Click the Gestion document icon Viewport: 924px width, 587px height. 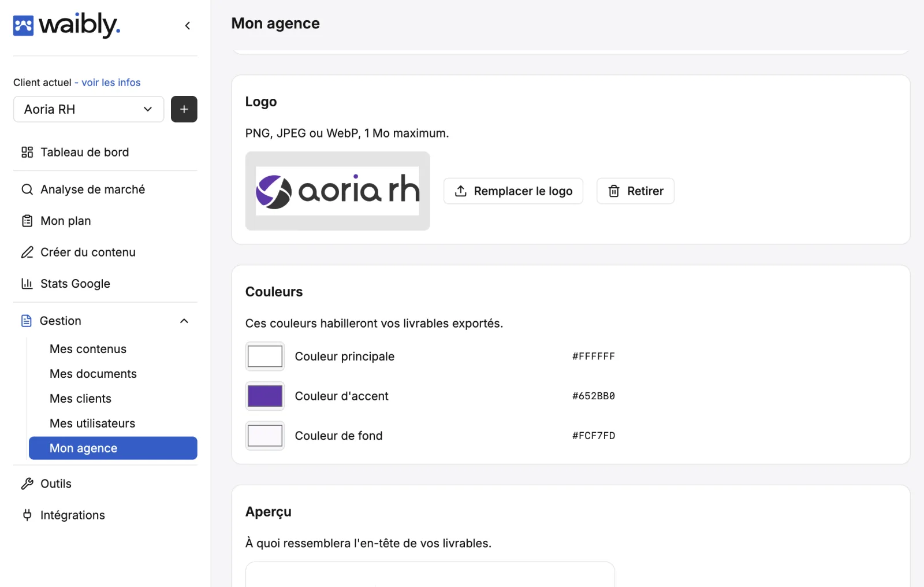[27, 321]
